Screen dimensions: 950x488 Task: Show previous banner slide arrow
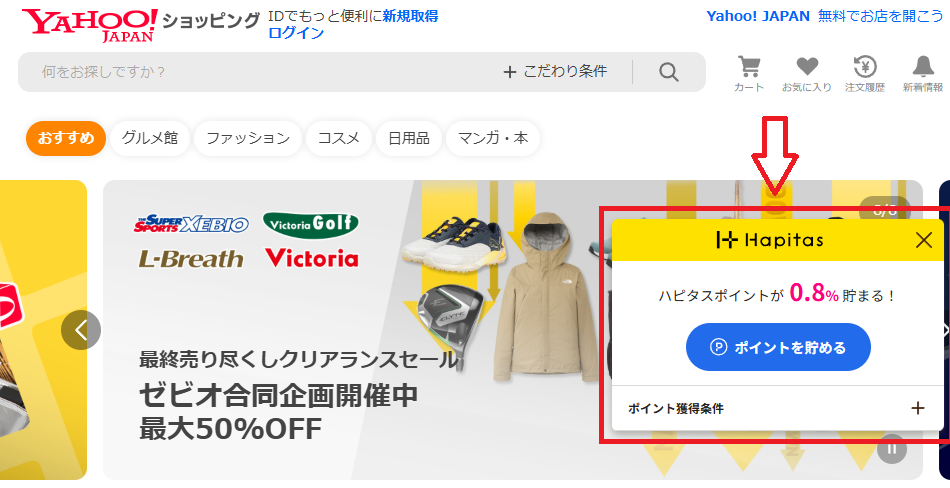coord(81,330)
